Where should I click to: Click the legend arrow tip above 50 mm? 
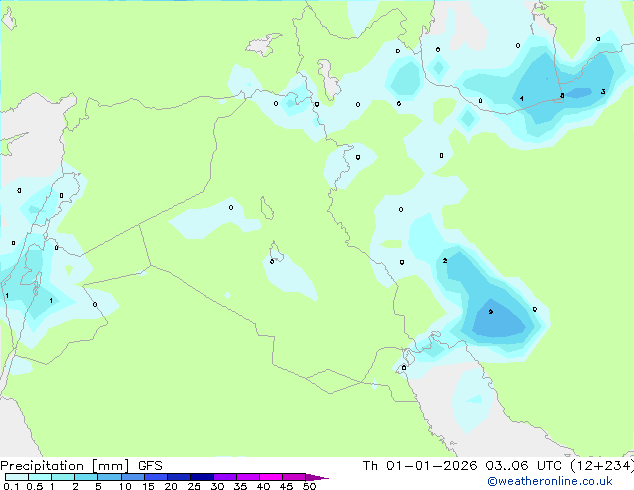[317, 477]
